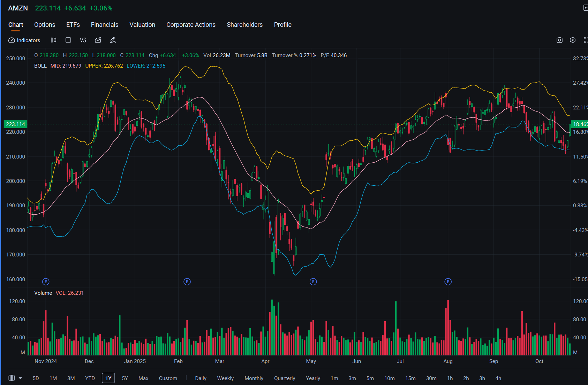Viewport: 588px width, 385px height.
Task: Switch to the Profile tab
Action: (x=283, y=25)
